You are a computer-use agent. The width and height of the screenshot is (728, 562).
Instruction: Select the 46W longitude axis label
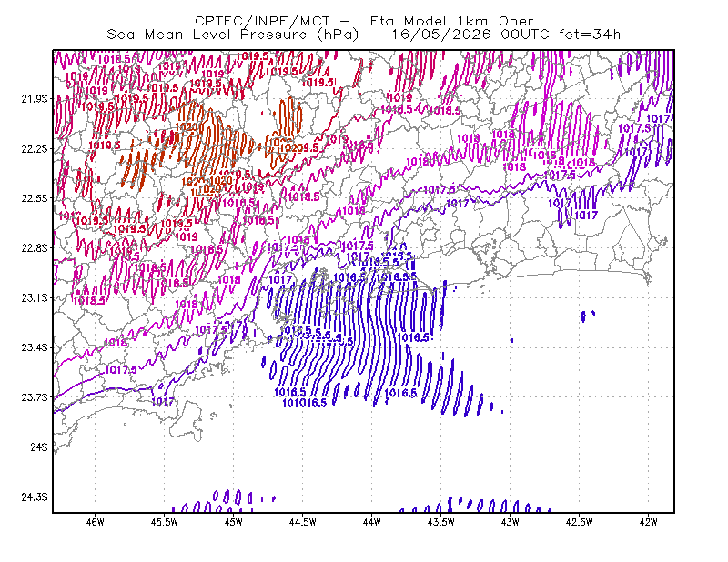(x=96, y=522)
